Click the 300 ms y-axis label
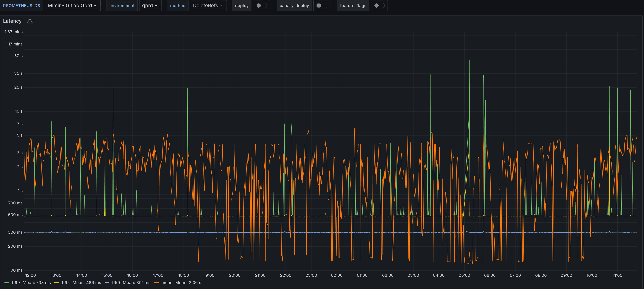Image resolution: width=644 pixels, height=289 pixels. click(15, 232)
